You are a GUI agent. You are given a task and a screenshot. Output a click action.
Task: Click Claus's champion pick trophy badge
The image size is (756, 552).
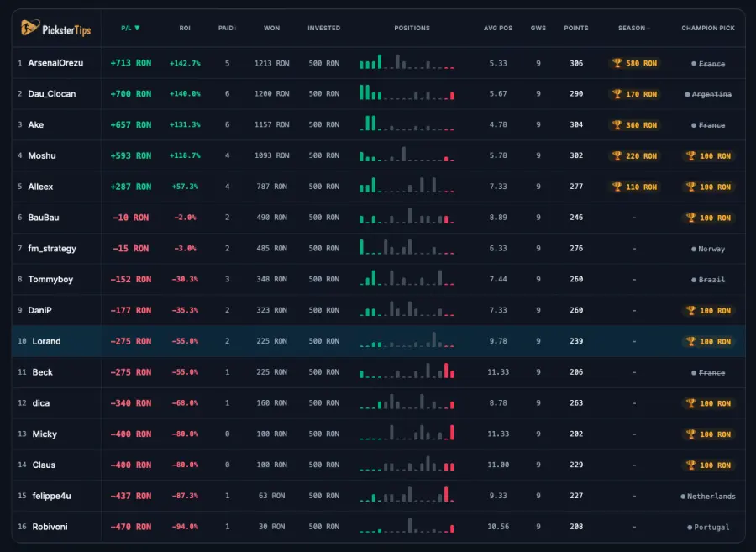708,465
